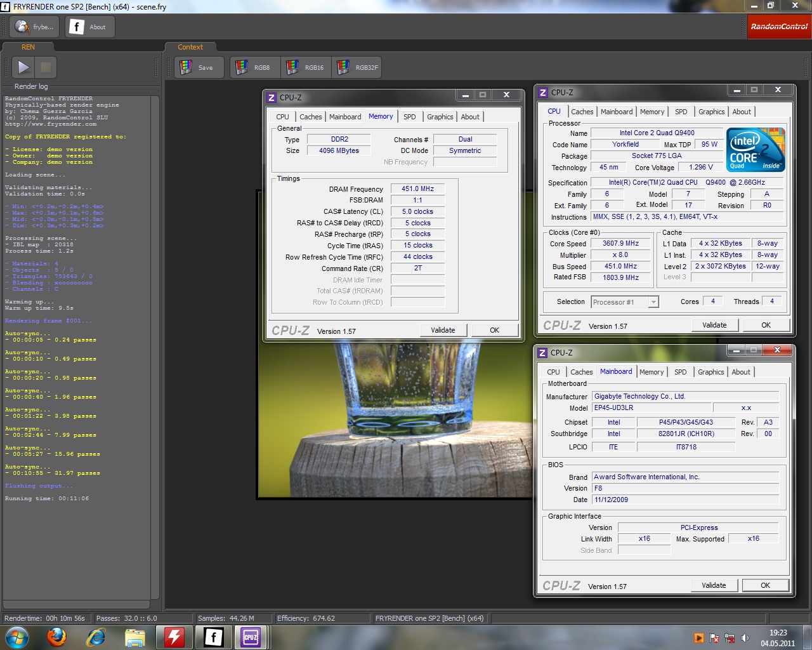Click the Intel Core 2 Quad Q9400 name
The height and width of the screenshot is (650, 812).
pos(657,133)
